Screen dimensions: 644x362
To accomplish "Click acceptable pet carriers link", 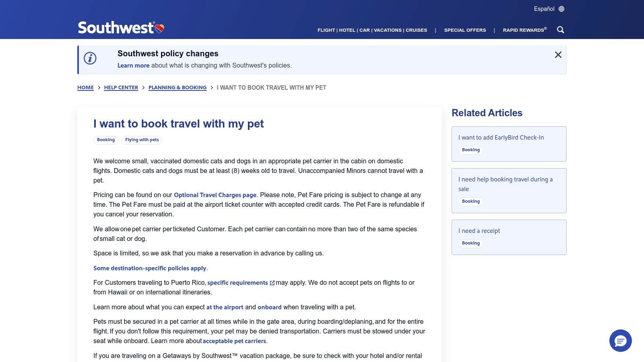I will [234, 341].
